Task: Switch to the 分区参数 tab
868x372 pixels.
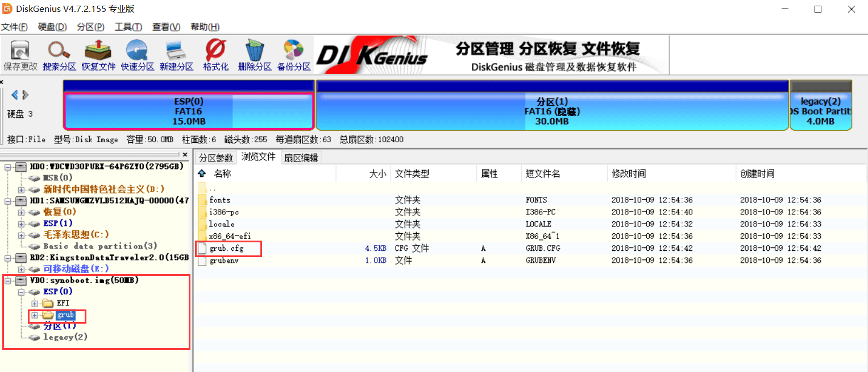Action: coord(216,158)
